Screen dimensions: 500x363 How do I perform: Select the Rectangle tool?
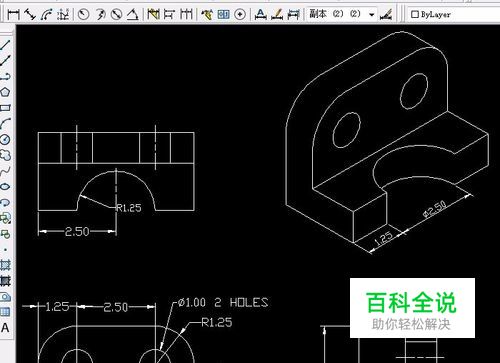tap(5, 108)
